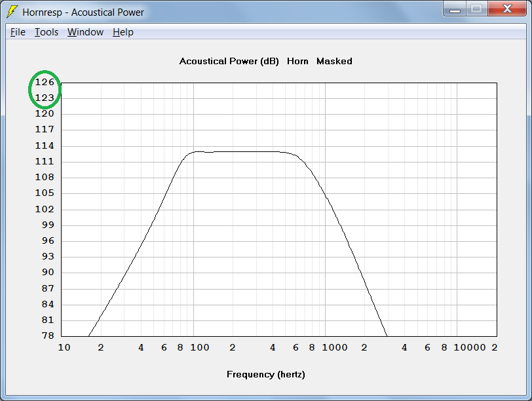Image resolution: width=532 pixels, height=401 pixels.
Task: Open the Window menu
Action: (85, 32)
